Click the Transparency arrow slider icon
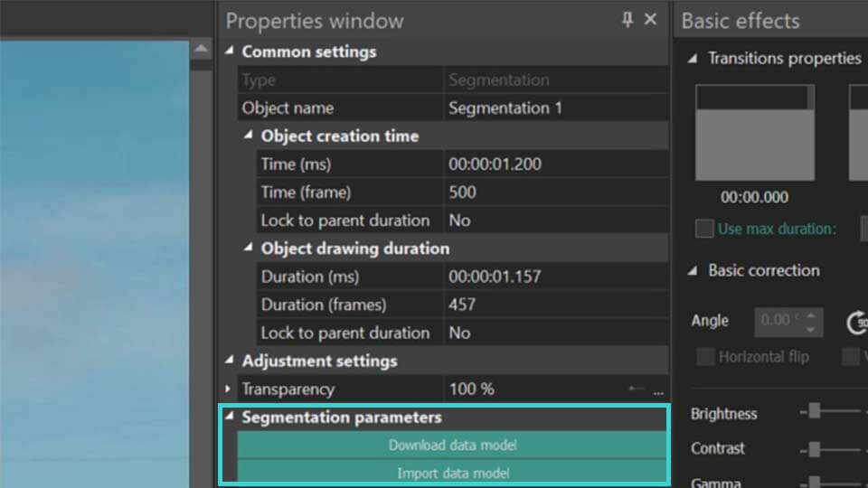The height and width of the screenshot is (488, 868). [637, 389]
